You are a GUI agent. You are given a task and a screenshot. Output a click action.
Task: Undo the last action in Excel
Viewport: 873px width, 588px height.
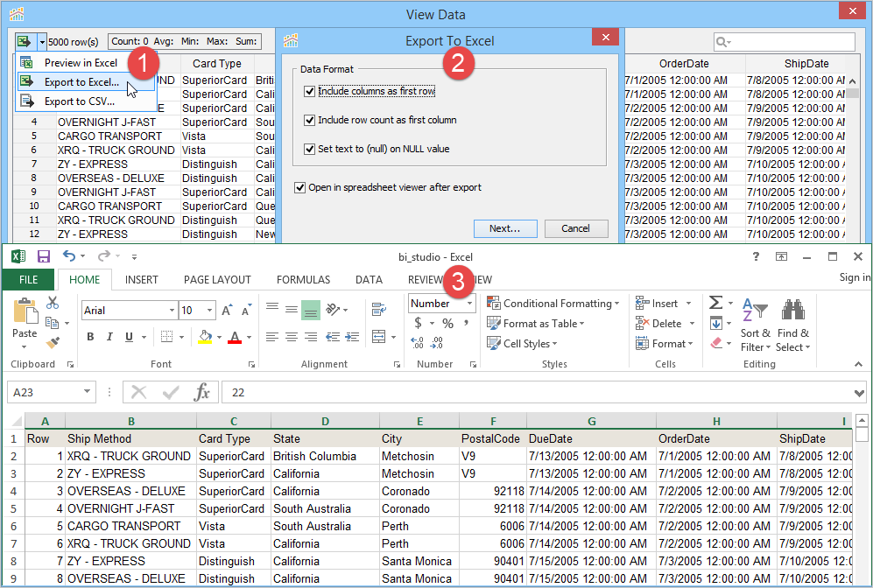[x=68, y=255]
